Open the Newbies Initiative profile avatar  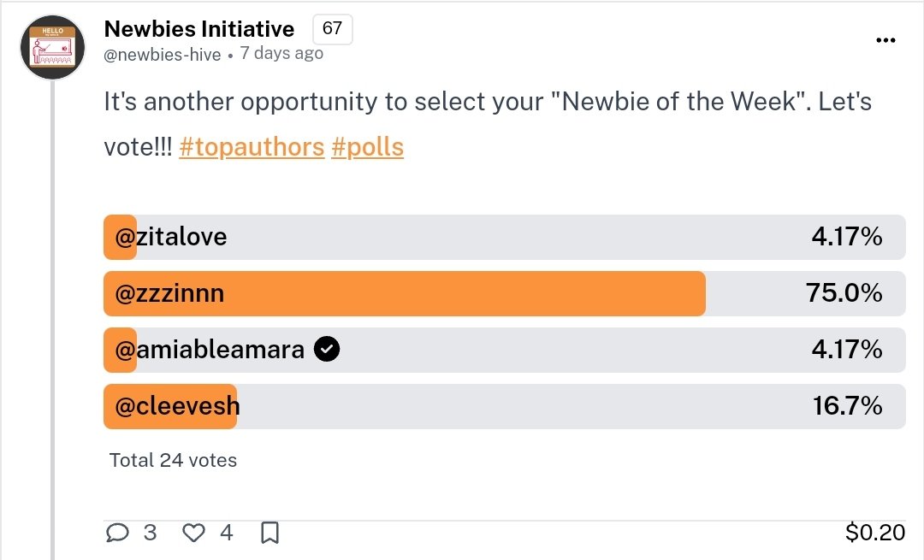click(x=52, y=48)
